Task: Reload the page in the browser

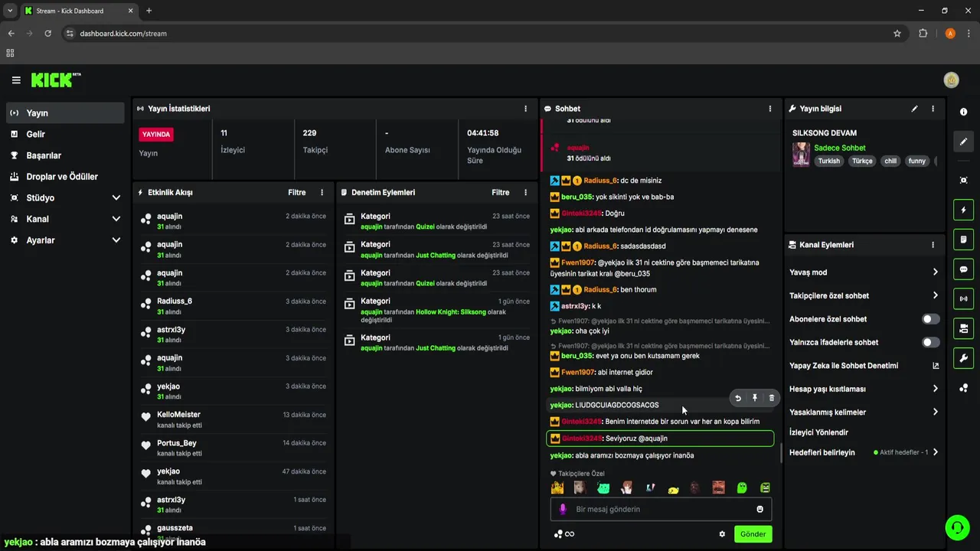Action: (47, 34)
